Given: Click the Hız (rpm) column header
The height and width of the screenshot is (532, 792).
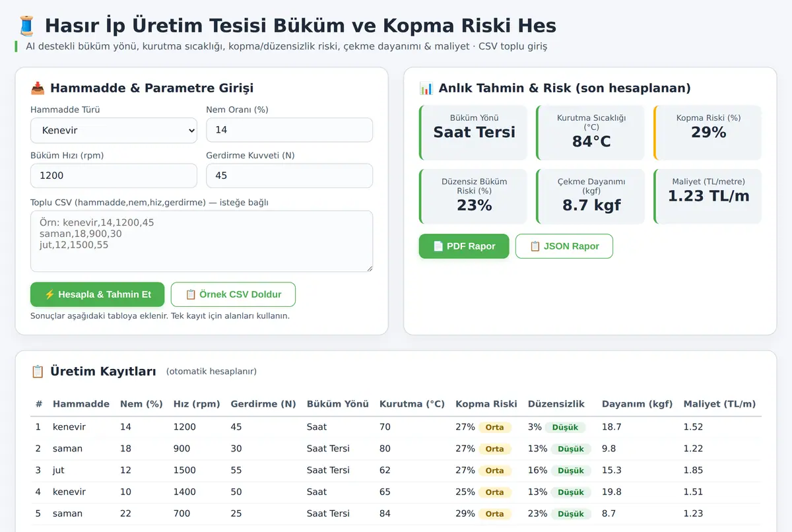Looking at the screenshot, I should [197, 404].
